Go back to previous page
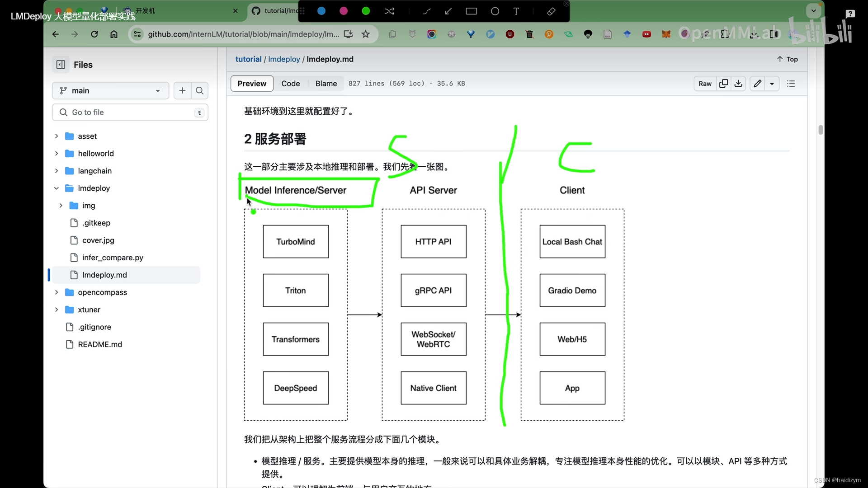The width and height of the screenshot is (868, 488). [x=55, y=34]
